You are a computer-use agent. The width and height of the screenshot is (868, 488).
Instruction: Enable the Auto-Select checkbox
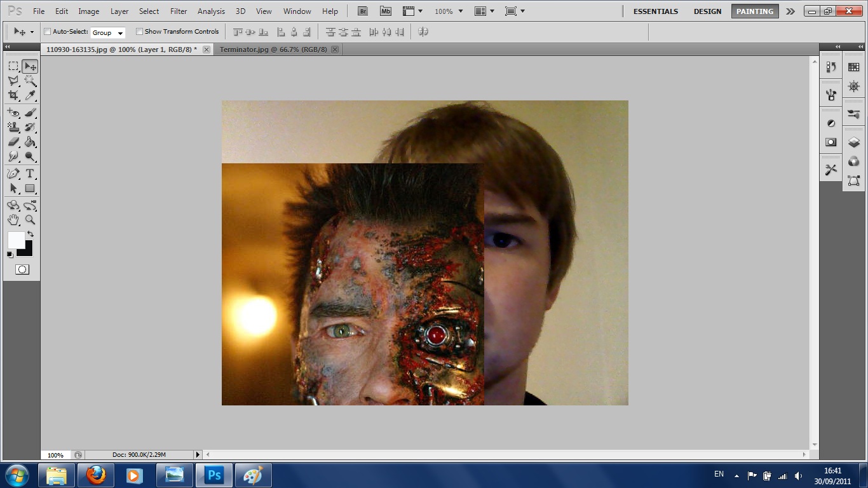point(47,31)
